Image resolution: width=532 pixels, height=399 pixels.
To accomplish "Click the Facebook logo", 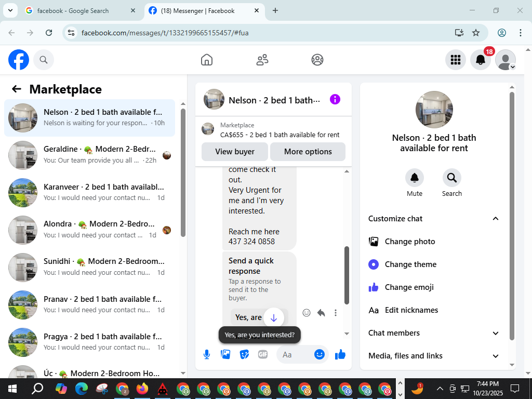I will point(19,60).
